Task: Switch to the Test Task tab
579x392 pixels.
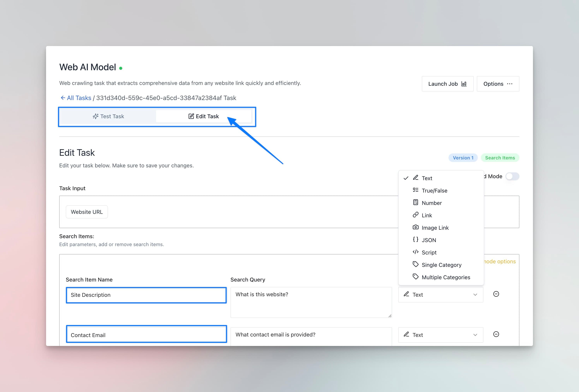Action: click(108, 116)
